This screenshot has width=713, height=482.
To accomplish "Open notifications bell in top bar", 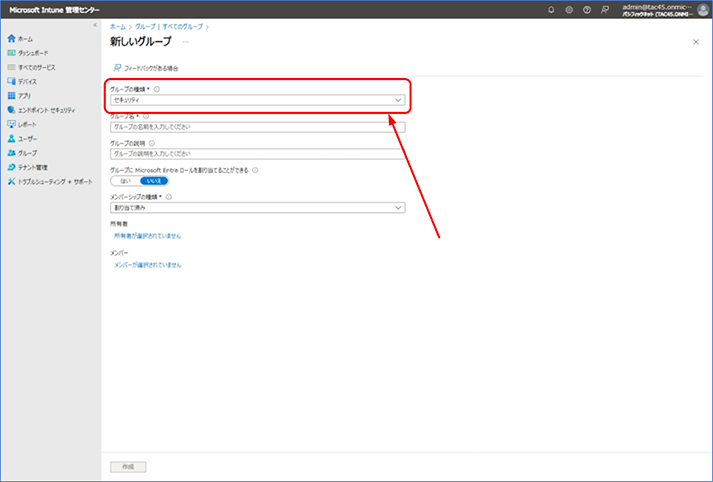I will tap(551, 10).
